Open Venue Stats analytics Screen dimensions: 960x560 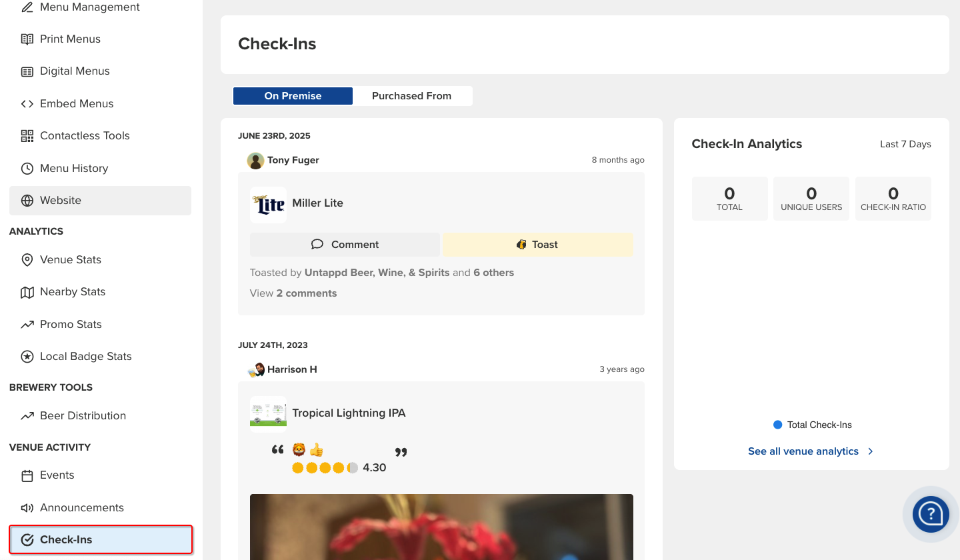(70, 260)
